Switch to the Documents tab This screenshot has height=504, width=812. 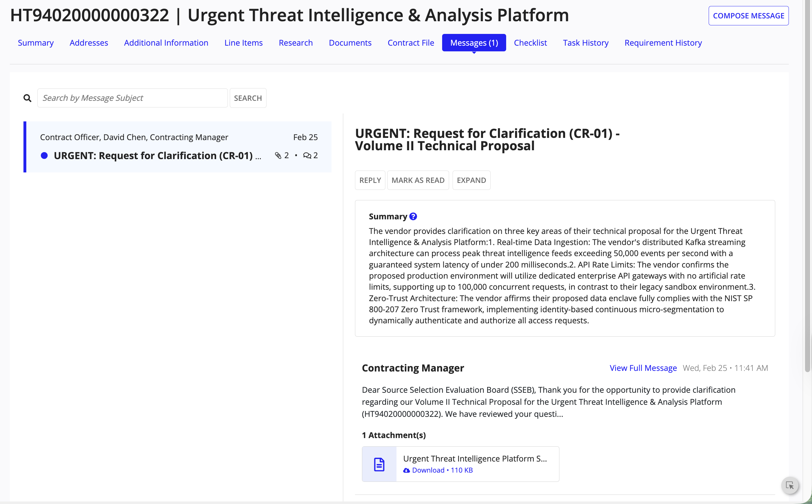pyautogui.click(x=350, y=43)
